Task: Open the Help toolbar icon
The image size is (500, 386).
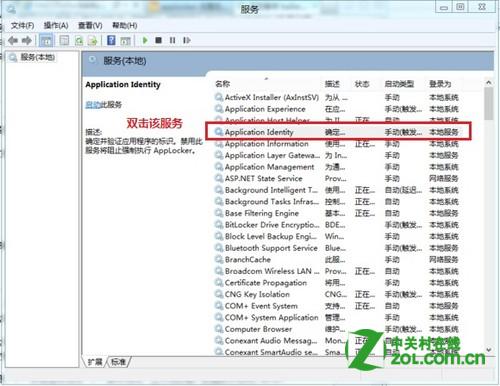Action: (x=111, y=41)
